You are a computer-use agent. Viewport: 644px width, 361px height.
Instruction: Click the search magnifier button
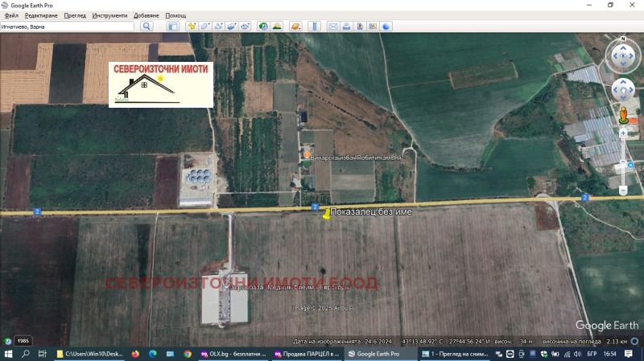[x=147, y=27]
